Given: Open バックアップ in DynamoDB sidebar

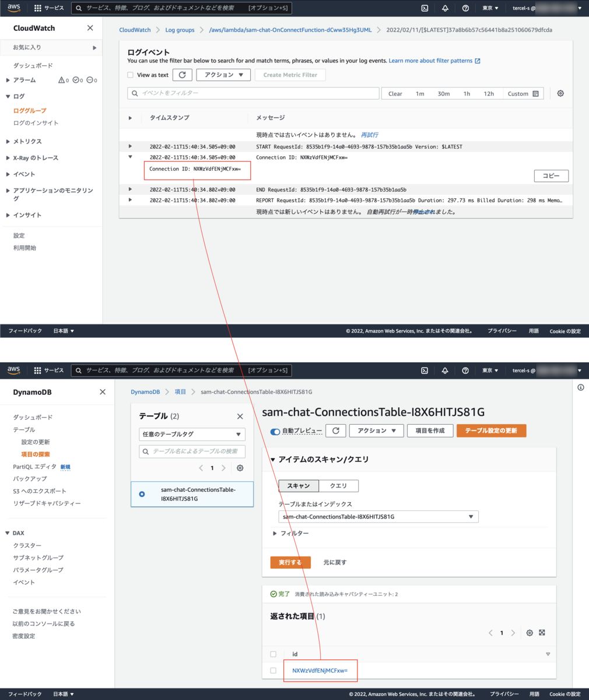Looking at the screenshot, I should [x=30, y=478].
